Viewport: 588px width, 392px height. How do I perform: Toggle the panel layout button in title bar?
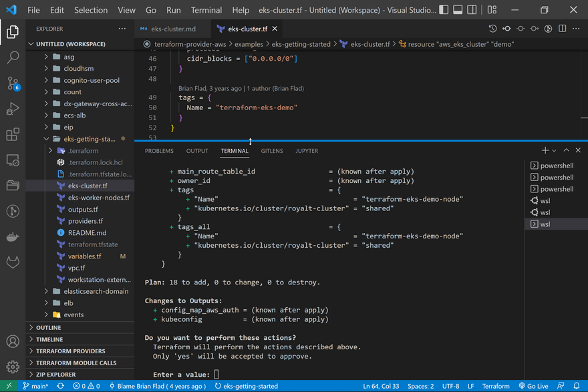[x=458, y=10]
